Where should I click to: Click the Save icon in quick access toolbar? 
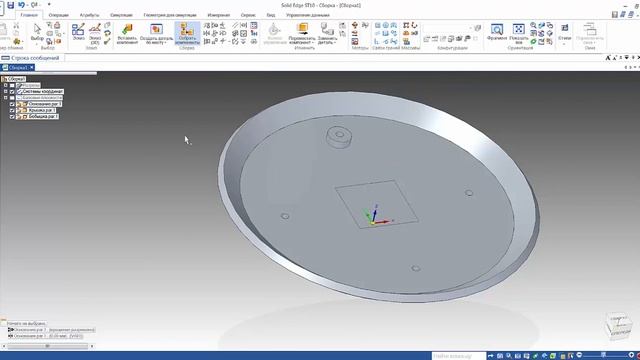(11, 5)
